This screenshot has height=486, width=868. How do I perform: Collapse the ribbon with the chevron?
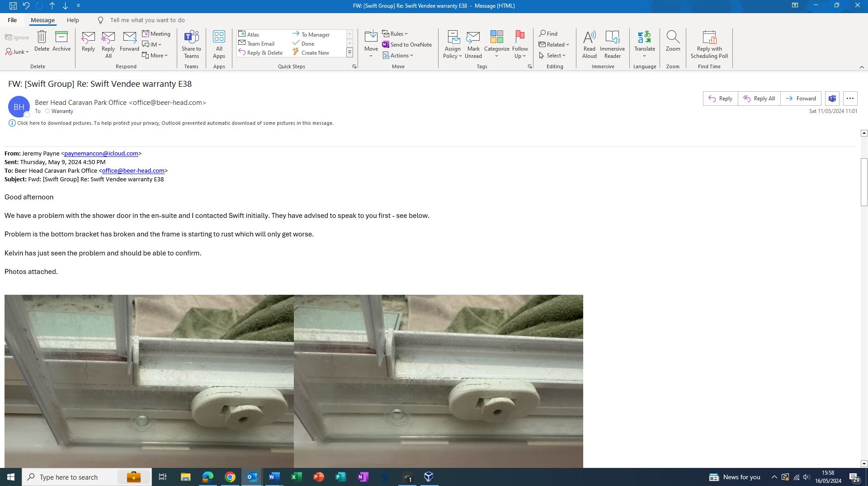861,67
